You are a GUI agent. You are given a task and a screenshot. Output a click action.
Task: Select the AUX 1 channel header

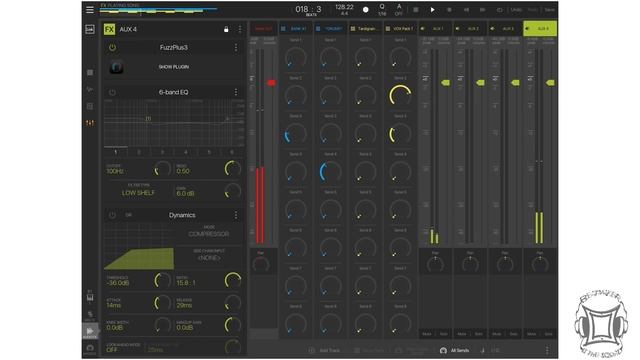pos(436,29)
